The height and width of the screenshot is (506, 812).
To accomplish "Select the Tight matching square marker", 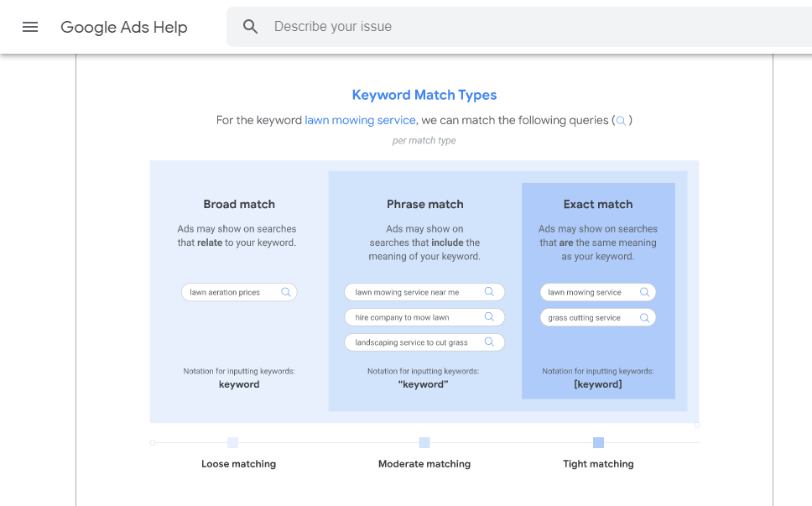I will point(598,442).
